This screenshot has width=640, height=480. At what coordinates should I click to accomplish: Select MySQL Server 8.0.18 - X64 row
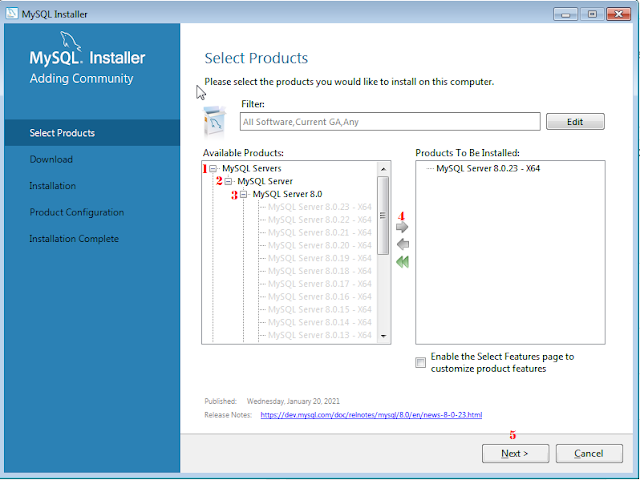(320, 271)
